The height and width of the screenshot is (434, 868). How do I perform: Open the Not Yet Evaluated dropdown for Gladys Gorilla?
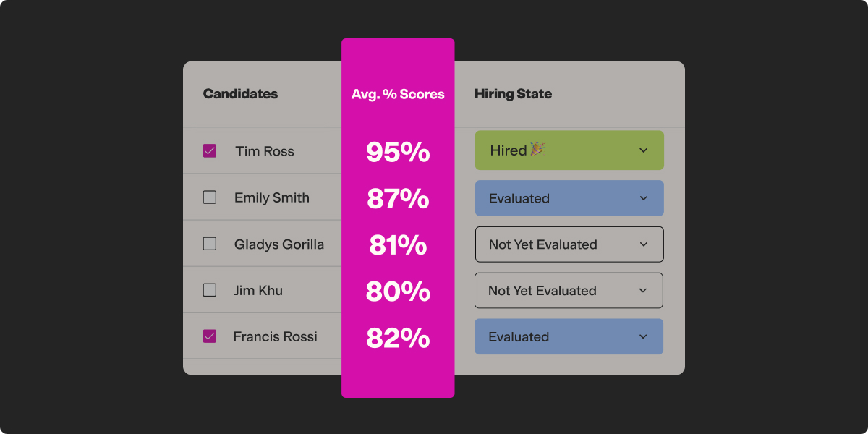(569, 244)
